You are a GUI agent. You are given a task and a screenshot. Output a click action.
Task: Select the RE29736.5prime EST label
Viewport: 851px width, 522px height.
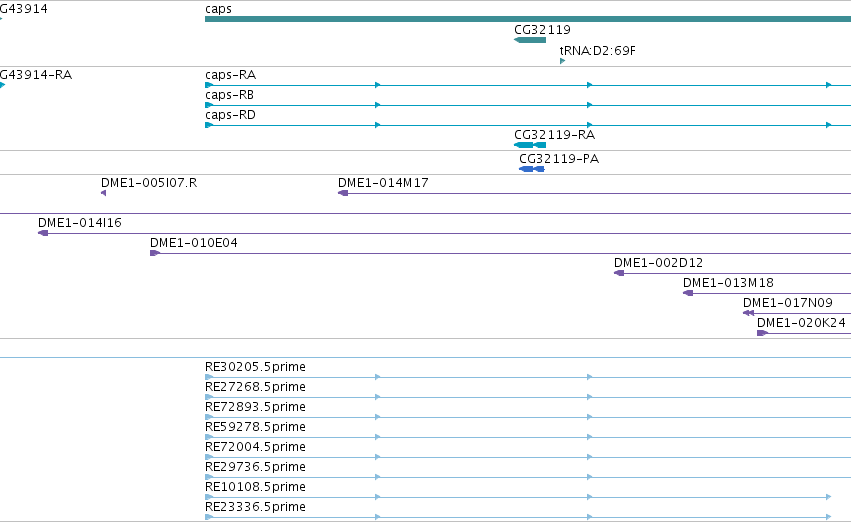pos(255,468)
